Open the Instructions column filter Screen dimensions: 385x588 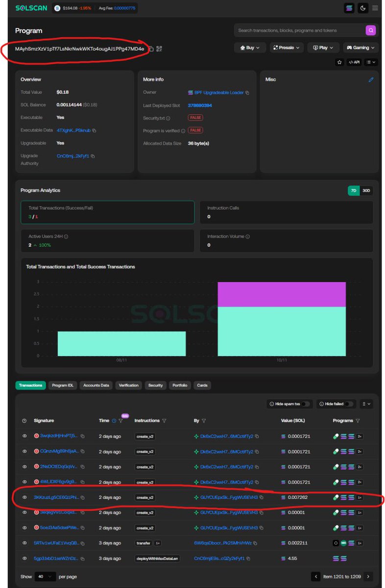click(164, 421)
